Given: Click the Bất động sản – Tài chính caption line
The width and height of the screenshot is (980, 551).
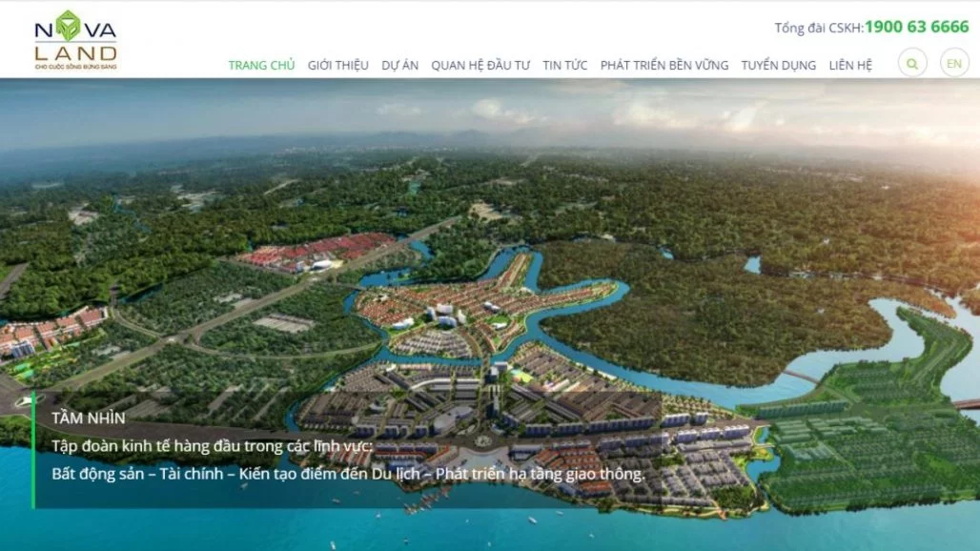Looking at the screenshot, I should tap(348, 474).
